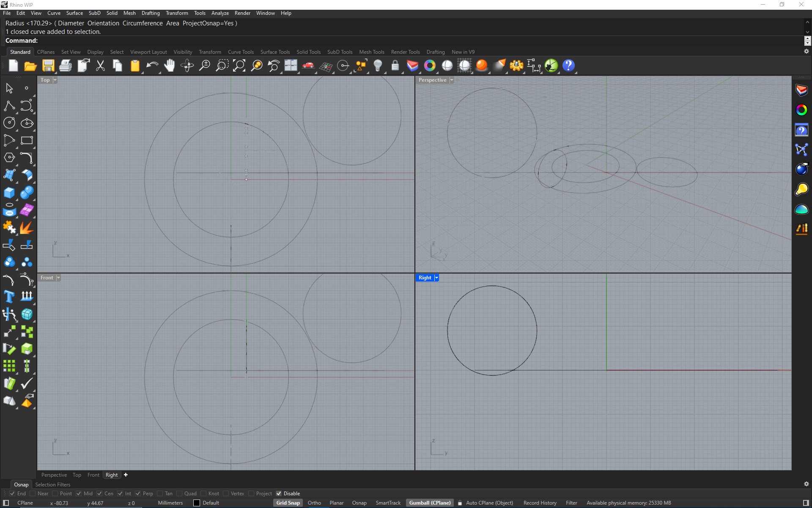Select the Cut scissors icon
Viewport: 812px width, 508px height.
point(100,66)
